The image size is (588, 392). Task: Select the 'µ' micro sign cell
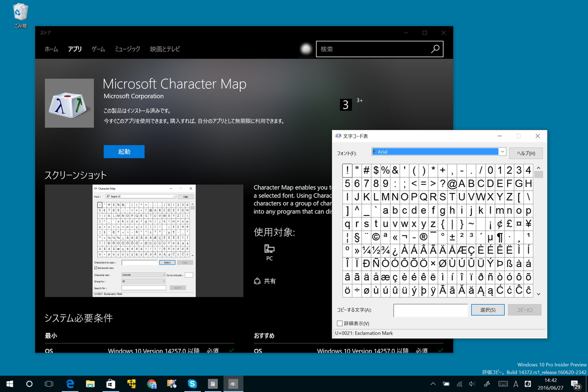pos(491,237)
